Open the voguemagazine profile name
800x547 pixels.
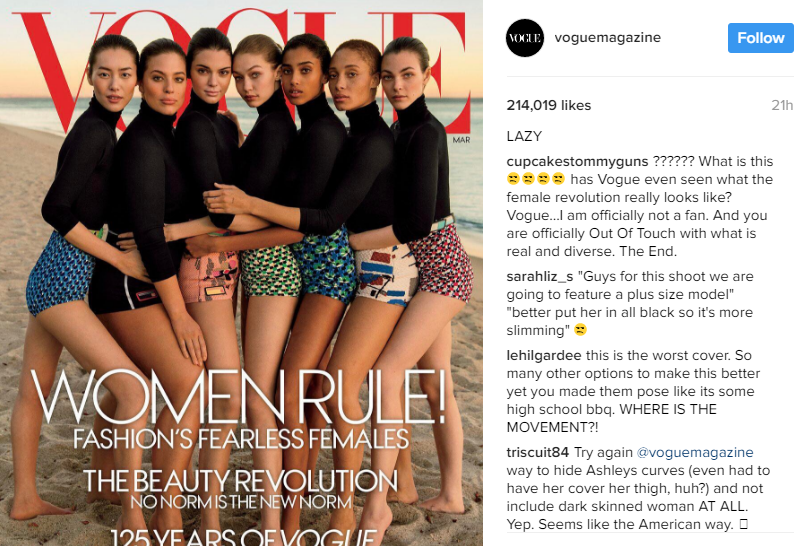click(607, 38)
